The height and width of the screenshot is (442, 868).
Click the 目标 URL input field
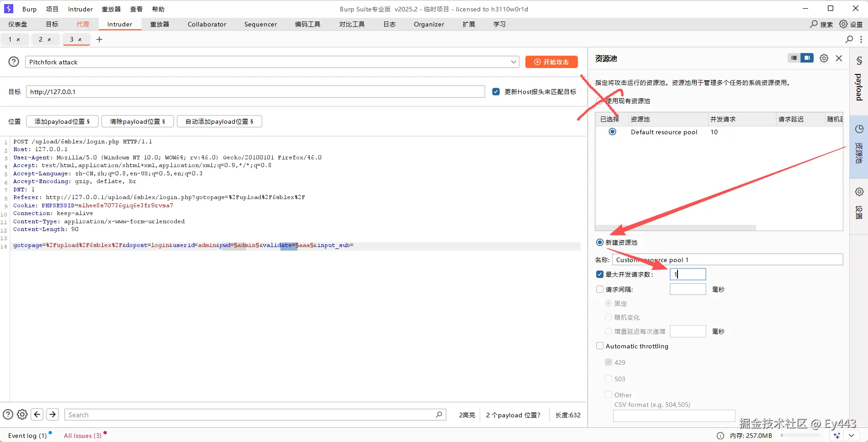coord(255,92)
